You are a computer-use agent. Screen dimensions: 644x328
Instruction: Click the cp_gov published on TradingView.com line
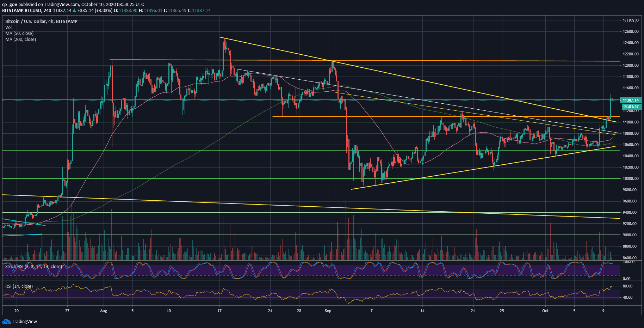pyautogui.click(x=73, y=4)
